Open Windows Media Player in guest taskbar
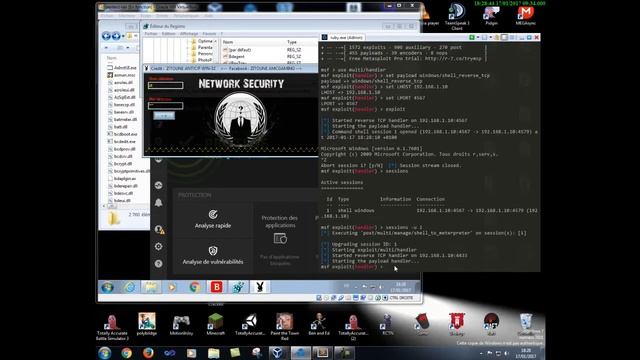 (x=172, y=287)
